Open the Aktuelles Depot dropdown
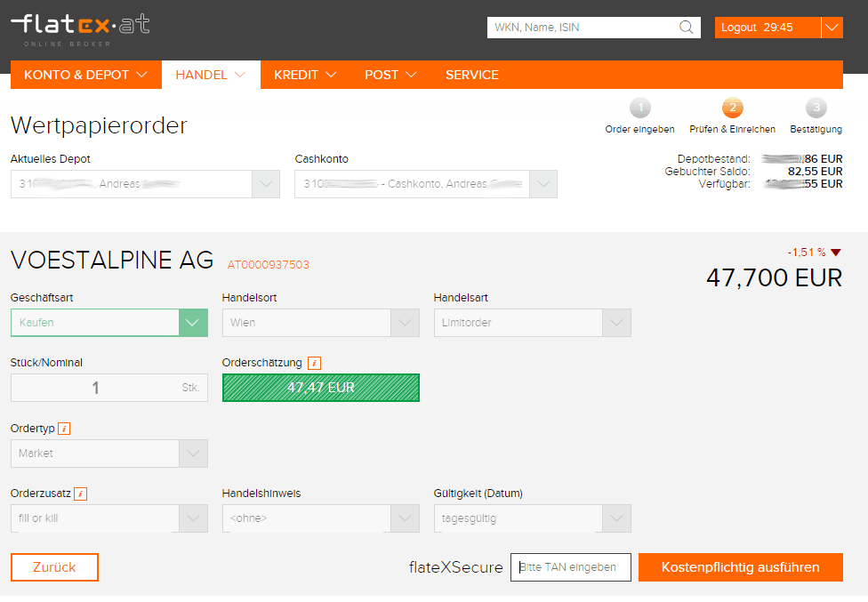Screen dimensions: 868x602 (145, 184)
